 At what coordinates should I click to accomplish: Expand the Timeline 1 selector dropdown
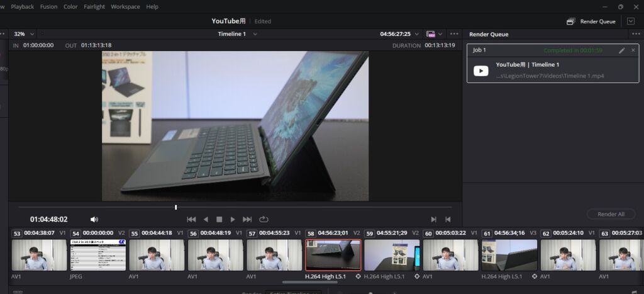click(x=255, y=34)
